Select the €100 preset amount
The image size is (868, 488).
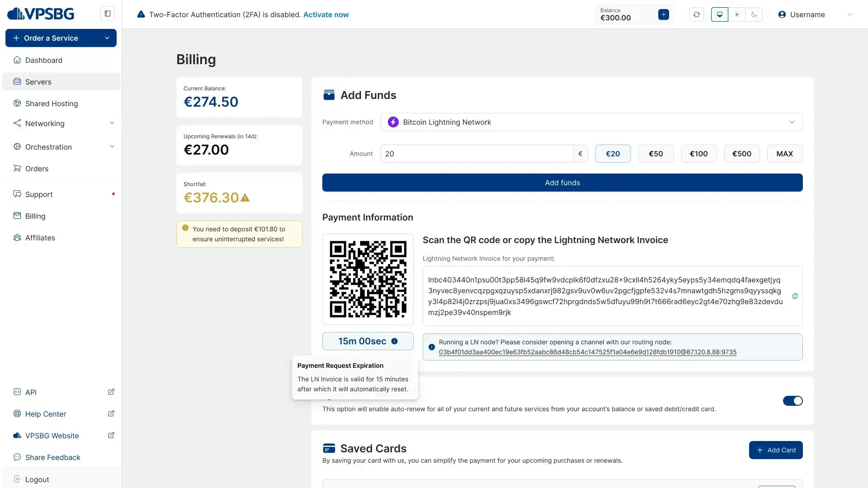pyautogui.click(x=698, y=154)
